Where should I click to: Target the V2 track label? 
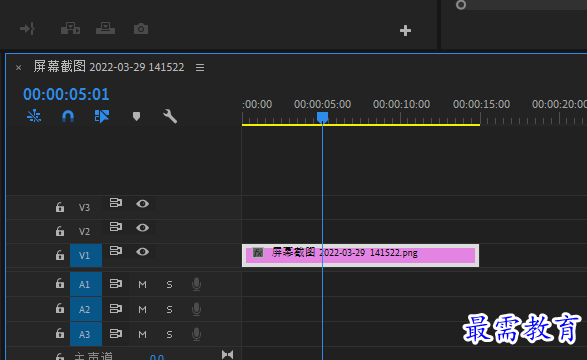coord(84,231)
